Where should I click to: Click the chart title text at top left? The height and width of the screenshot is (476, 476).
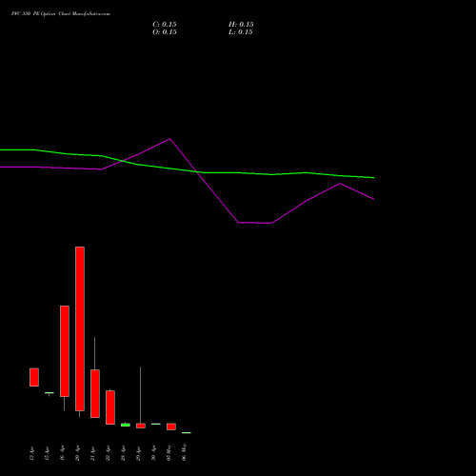click(x=61, y=14)
